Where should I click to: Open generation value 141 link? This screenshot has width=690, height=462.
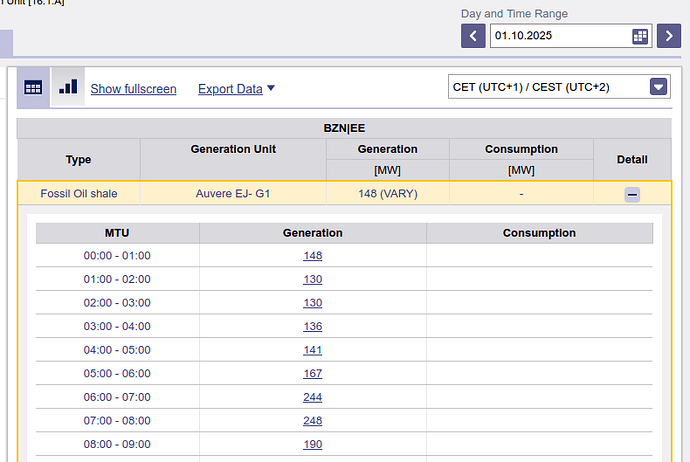(x=312, y=350)
